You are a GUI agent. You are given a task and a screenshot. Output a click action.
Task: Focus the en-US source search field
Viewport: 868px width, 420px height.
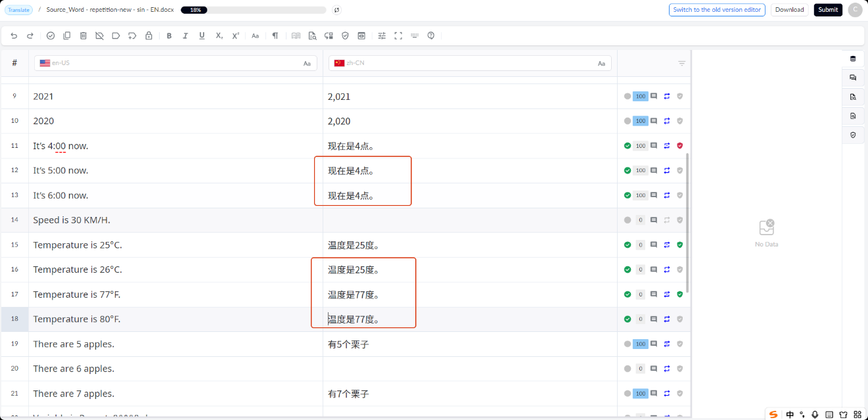175,63
